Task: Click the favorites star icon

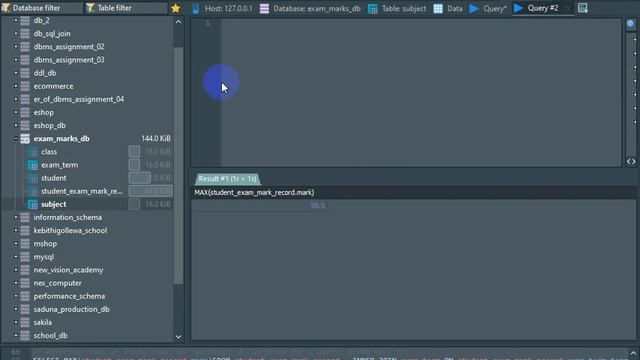Action: point(176,8)
